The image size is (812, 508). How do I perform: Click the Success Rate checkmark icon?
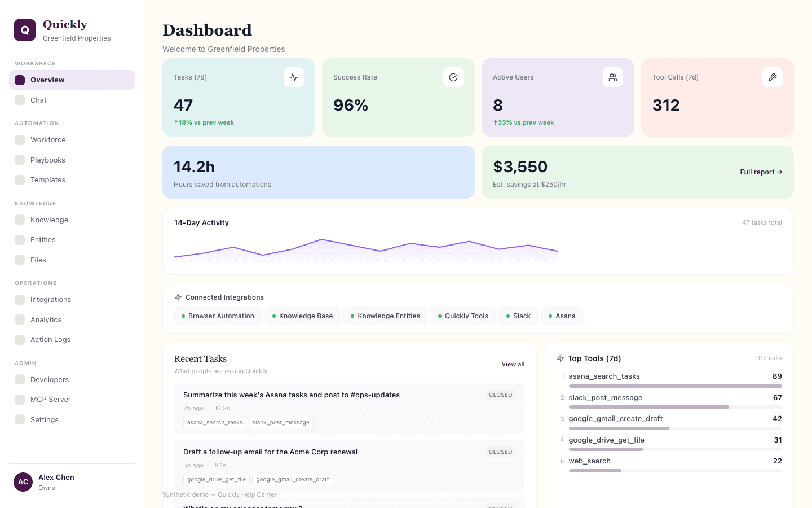point(453,77)
